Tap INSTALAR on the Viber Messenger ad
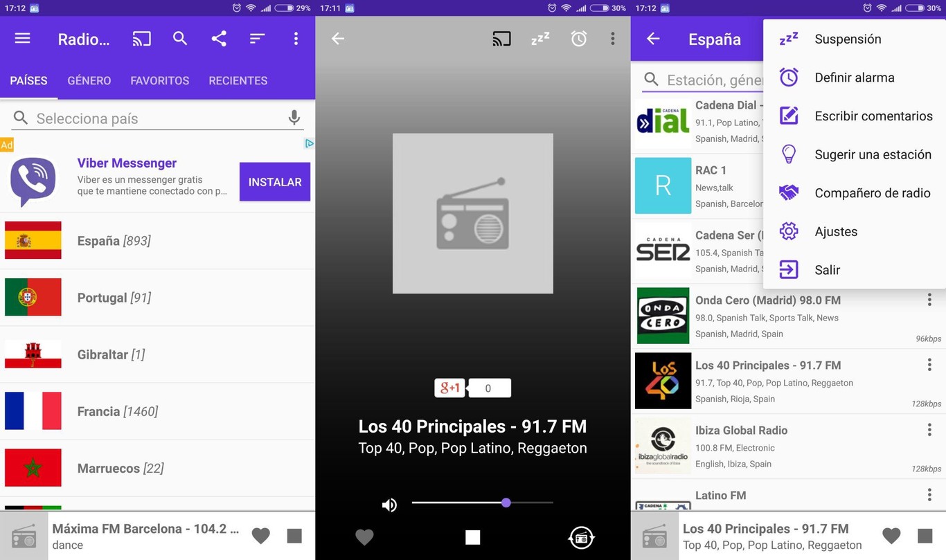Viewport: 946px width, 560px height. (x=274, y=181)
